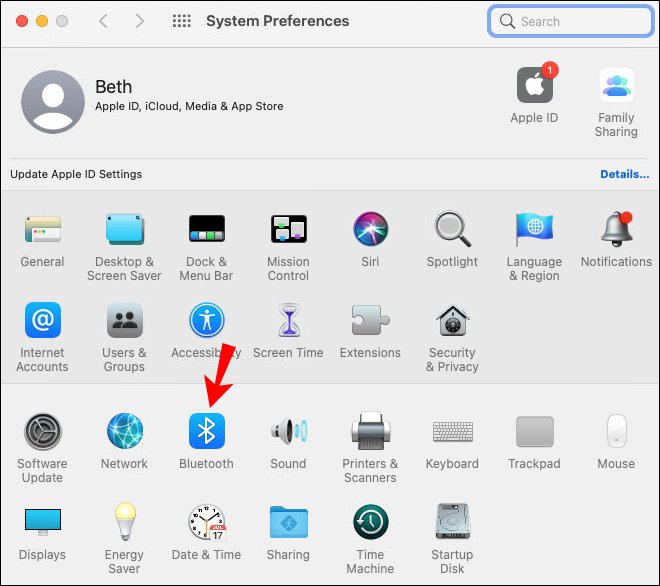The height and width of the screenshot is (586, 660).
Task: Open Dock & Menu Bar settings
Action: tap(207, 229)
